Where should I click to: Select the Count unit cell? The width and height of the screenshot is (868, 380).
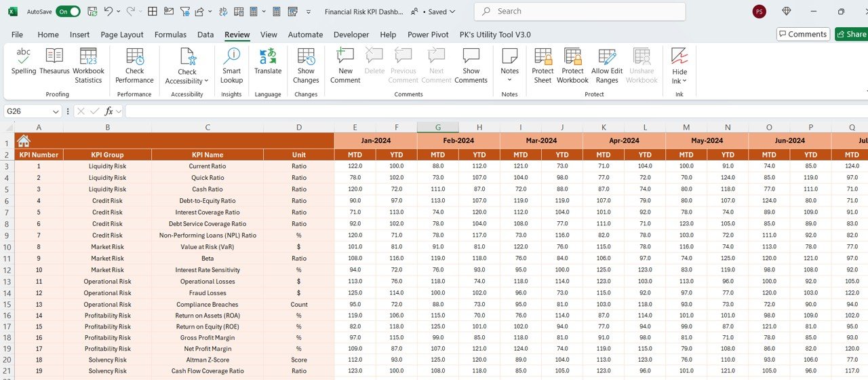299,305
